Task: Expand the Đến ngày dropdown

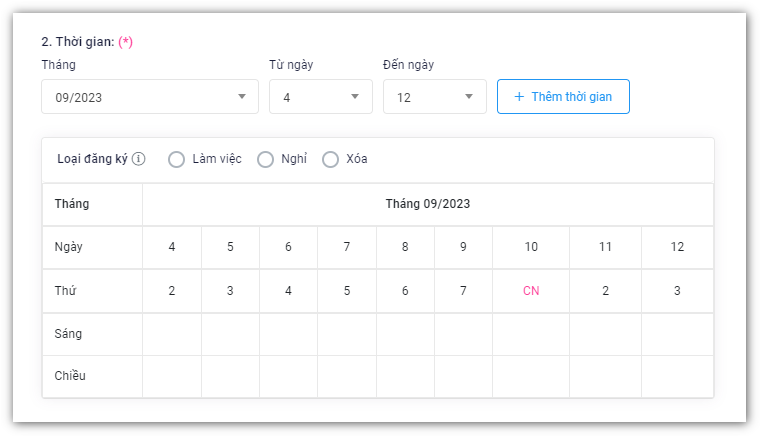Action: (x=434, y=97)
